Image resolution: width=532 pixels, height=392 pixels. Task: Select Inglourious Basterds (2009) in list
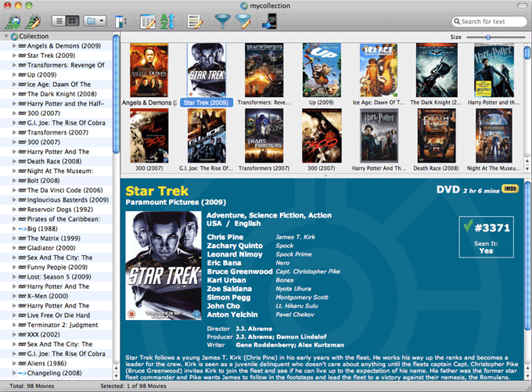coord(68,200)
